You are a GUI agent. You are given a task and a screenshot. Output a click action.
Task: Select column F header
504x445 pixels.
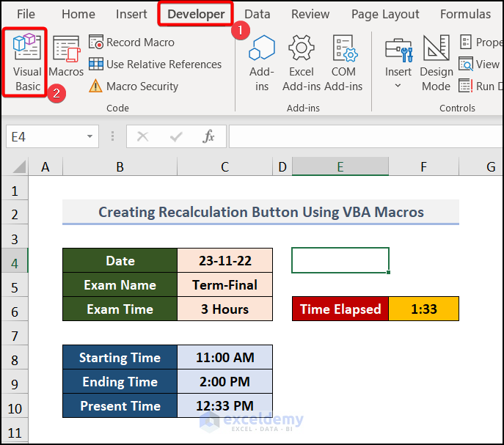click(423, 166)
